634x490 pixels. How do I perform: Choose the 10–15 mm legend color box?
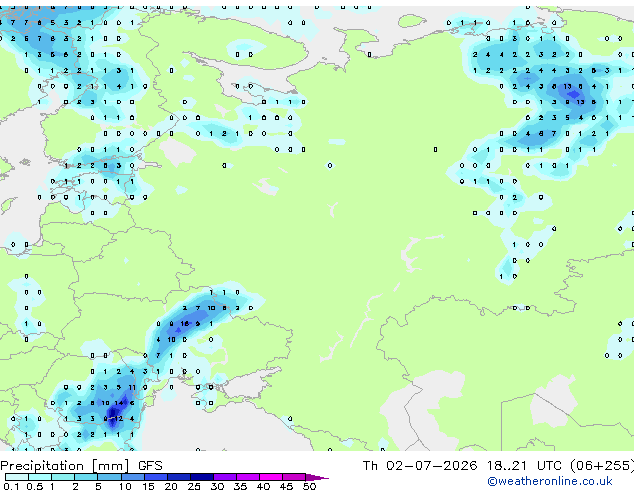pyautogui.click(x=132, y=477)
